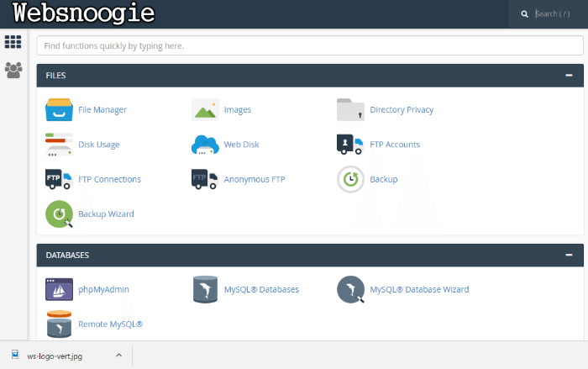
Task: Collapse the Files section
Action: point(569,76)
